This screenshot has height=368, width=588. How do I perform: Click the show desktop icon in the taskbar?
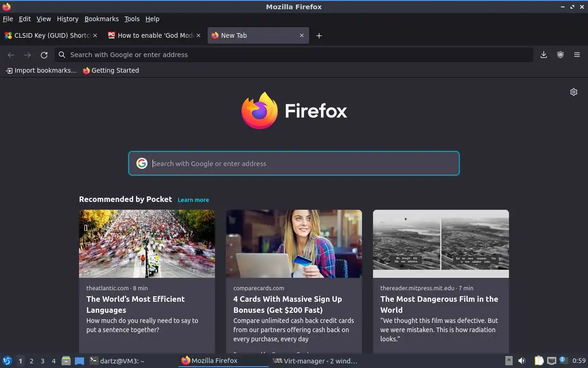click(x=79, y=361)
